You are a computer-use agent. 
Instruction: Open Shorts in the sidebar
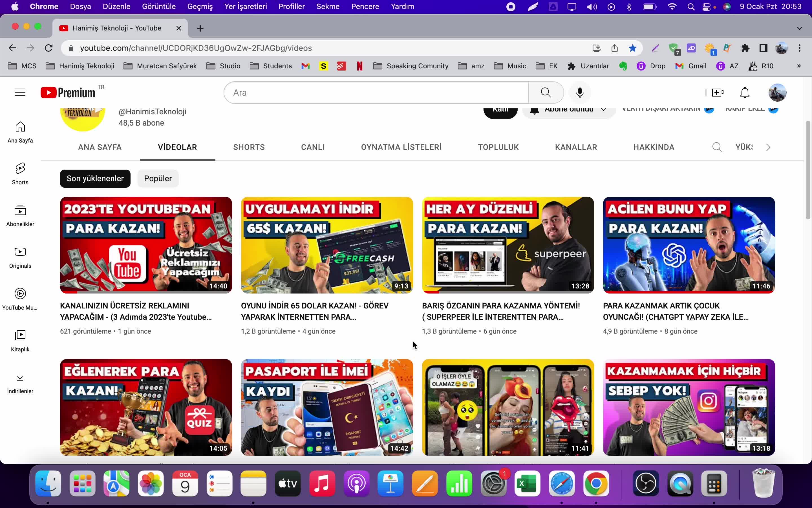pyautogui.click(x=20, y=174)
